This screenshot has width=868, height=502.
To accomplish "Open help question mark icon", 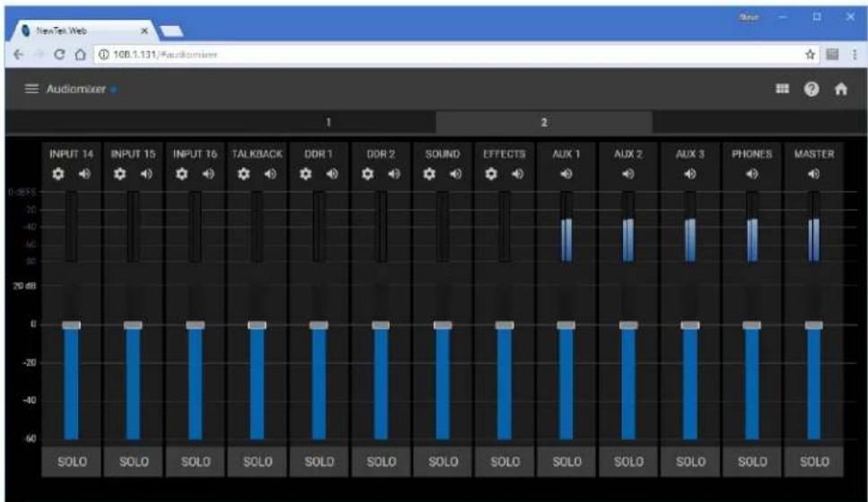I will (811, 89).
